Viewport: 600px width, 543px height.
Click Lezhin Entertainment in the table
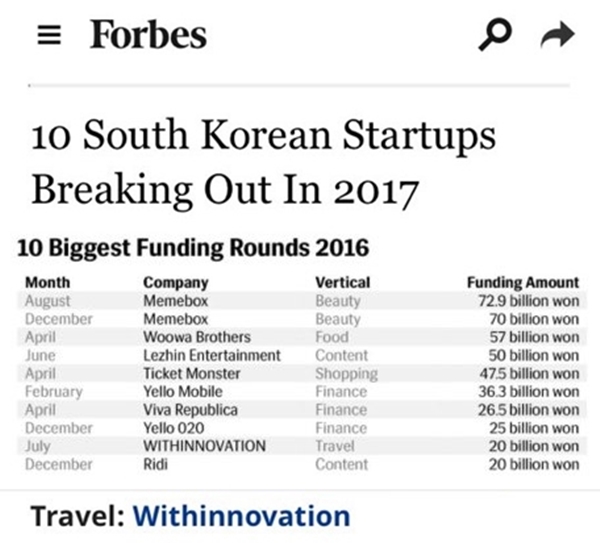[x=212, y=355]
